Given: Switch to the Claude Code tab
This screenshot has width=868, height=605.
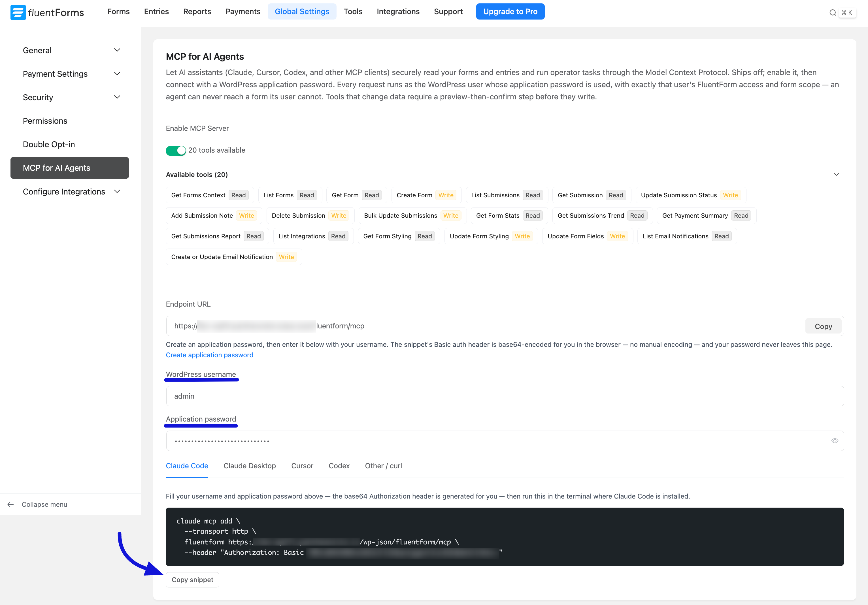Looking at the screenshot, I should point(187,466).
